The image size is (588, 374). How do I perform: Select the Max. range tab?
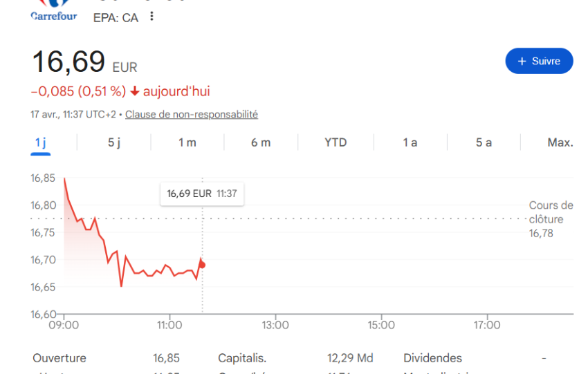click(x=560, y=142)
